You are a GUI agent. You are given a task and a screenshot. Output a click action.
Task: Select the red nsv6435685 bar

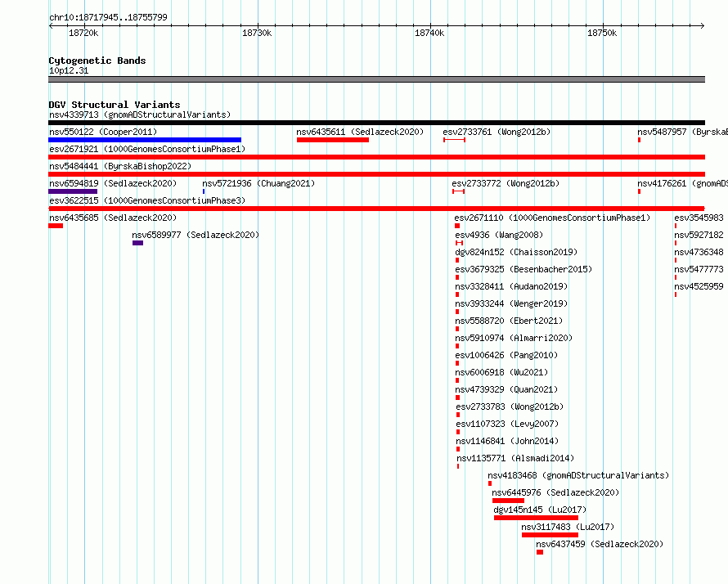(56, 226)
